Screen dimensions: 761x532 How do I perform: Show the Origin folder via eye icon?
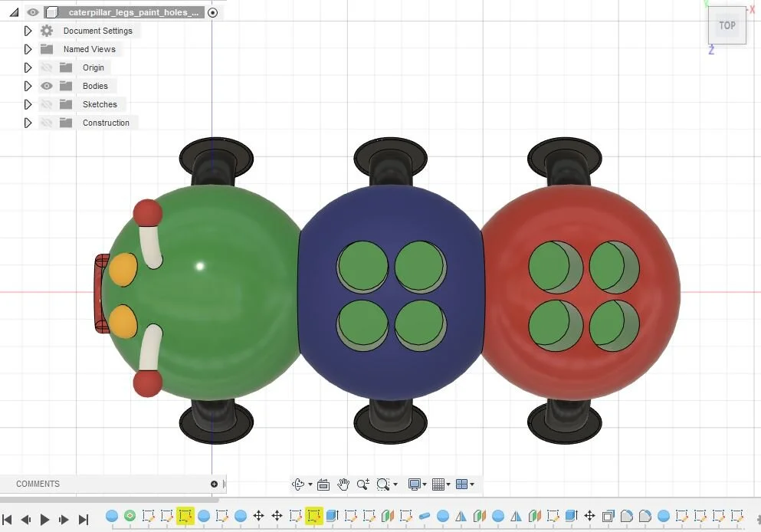click(46, 67)
